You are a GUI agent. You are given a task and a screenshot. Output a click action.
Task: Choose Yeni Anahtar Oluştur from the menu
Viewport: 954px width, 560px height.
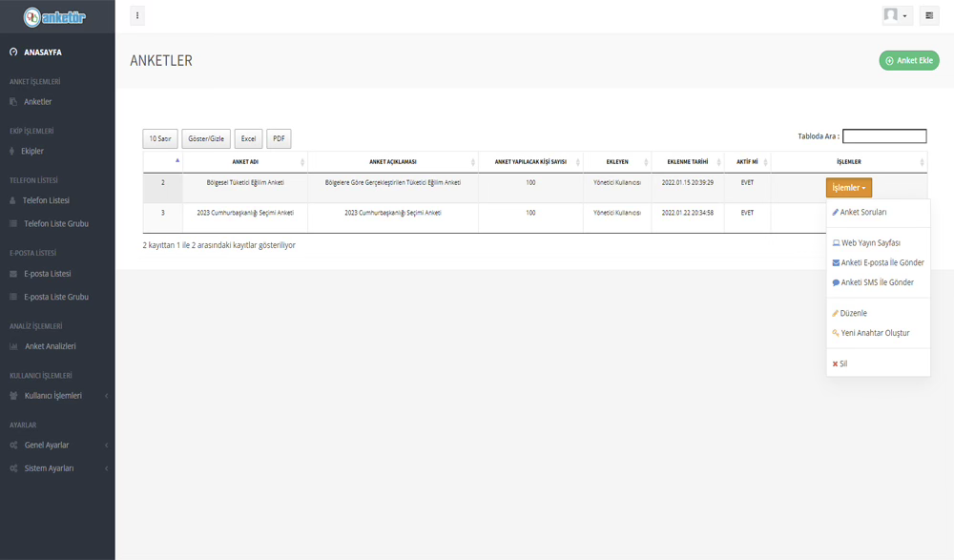point(874,333)
